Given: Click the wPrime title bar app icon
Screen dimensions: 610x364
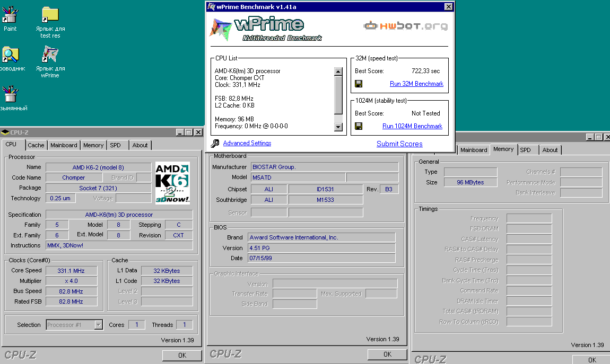Looking at the screenshot, I should [211, 6].
